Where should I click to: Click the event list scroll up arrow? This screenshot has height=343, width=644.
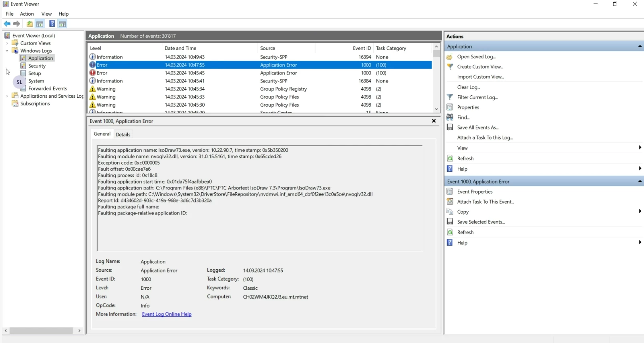[437, 46]
